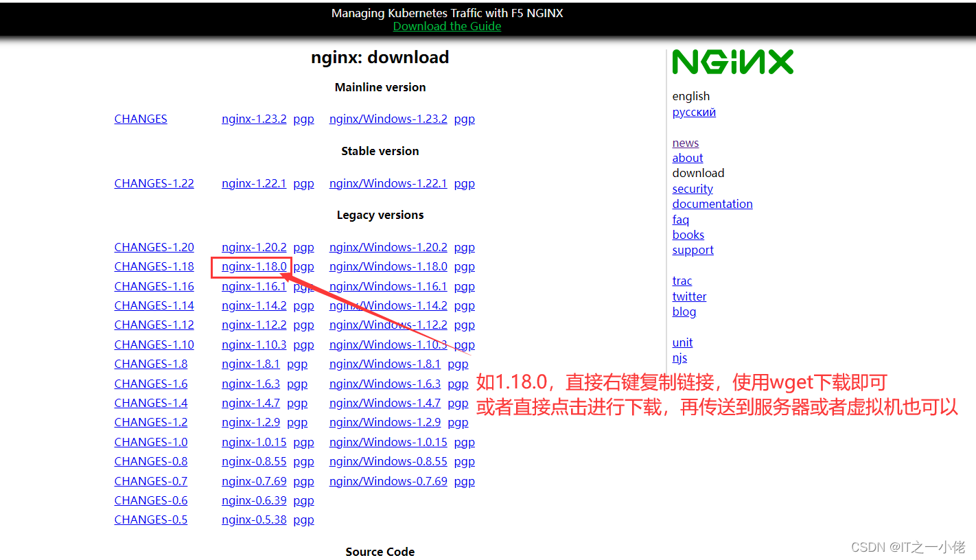Open the news page
Viewport: 976px width, 560px height.
coord(685,143)
